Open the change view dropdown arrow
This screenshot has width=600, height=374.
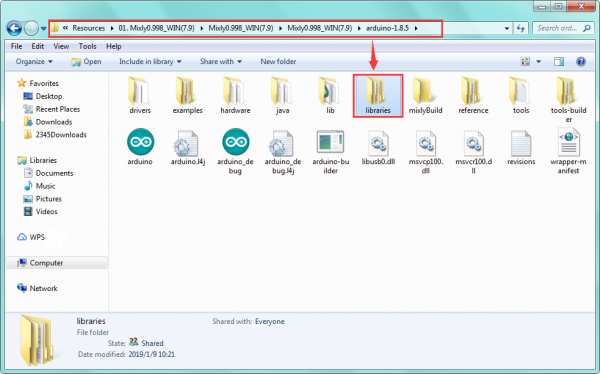tap(538, 62)
